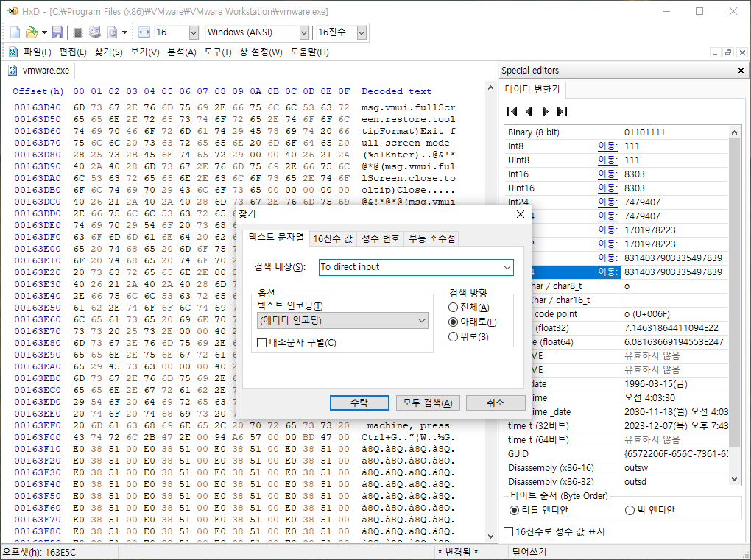751x560 pixels.
Task: Click the New file icon in toolbar
Action: 15,32
